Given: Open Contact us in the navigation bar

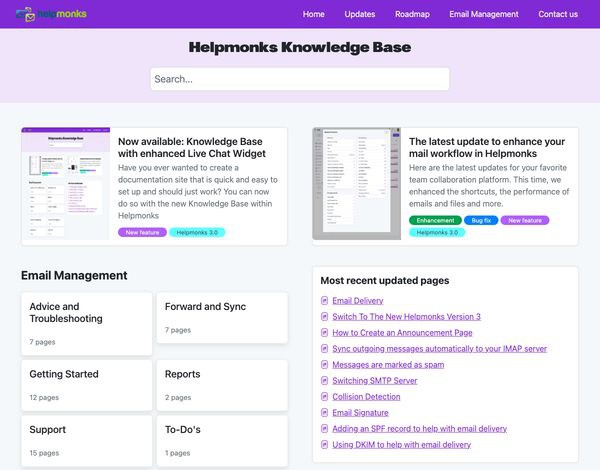Looking at the screenshot, I should coord(558,14).
